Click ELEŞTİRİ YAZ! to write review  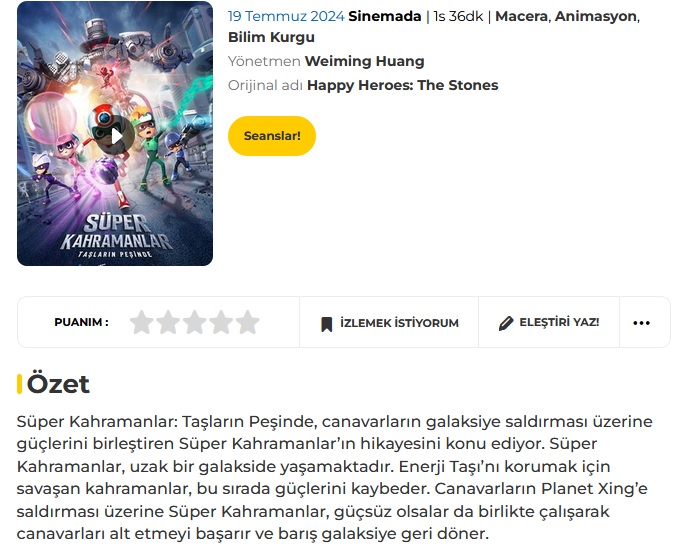click(559, 322)
